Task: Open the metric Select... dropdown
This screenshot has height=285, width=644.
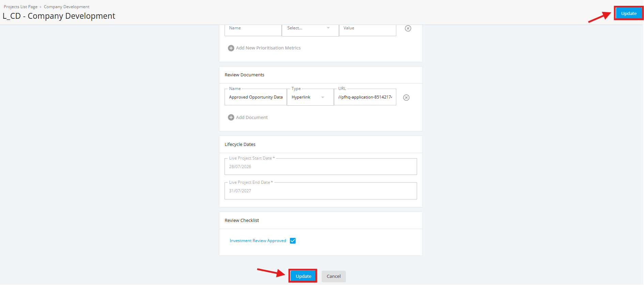Action: pyautogui.click(x=310, y=28)
